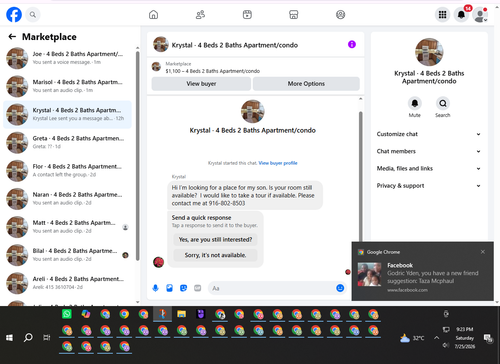Open the View buyer profile link
The height and width of the screenshot is (364, 500).
(x=278, y=163)
